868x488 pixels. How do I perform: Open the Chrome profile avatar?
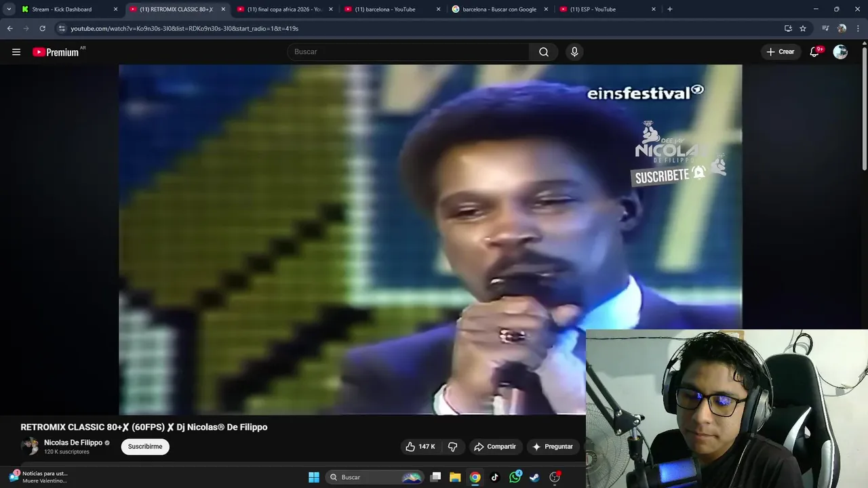click(842, 28)
